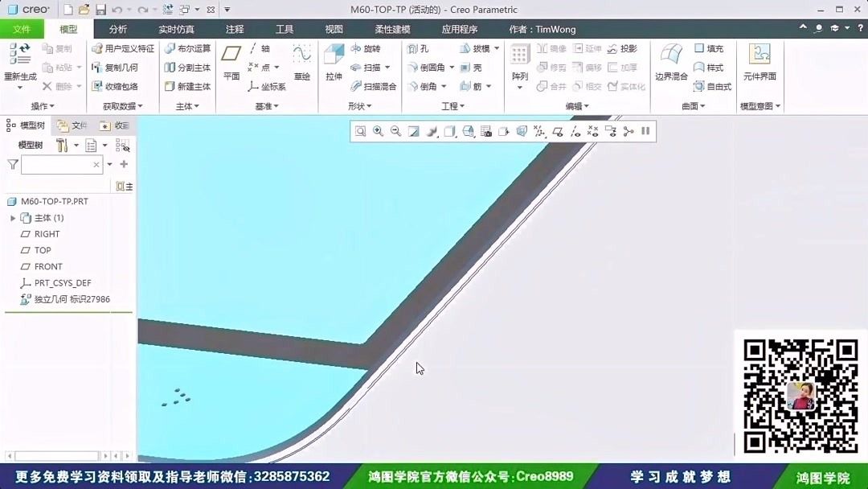The image size is (868, 489).
Task: Toggle datum plane display visibility
Action: [559, 131]
